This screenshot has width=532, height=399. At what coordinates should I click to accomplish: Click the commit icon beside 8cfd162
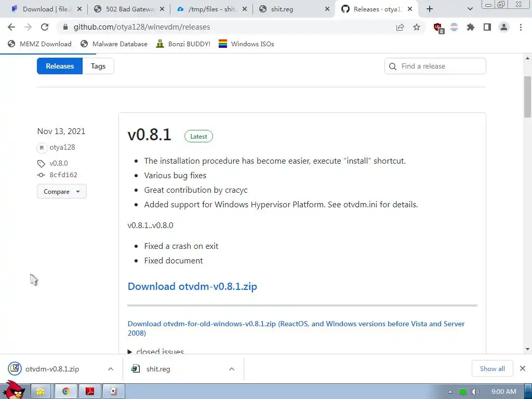click(x=41, y=175)
